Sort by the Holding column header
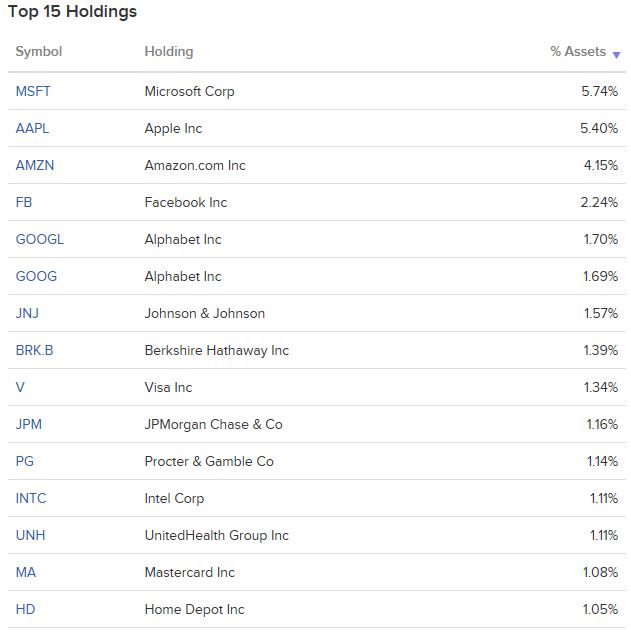 pyautogui.click(x=169, y=52)
